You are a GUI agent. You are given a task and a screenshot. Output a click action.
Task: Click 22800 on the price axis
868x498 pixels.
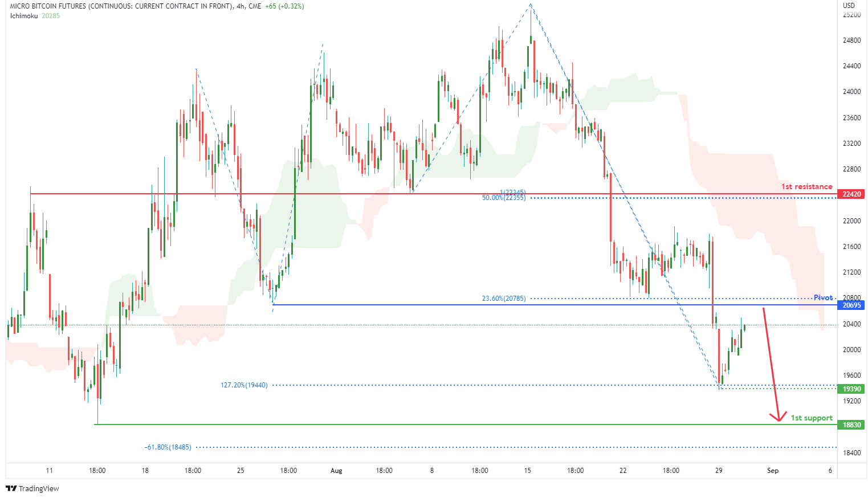pyautogui.click(x=852, y=169)
